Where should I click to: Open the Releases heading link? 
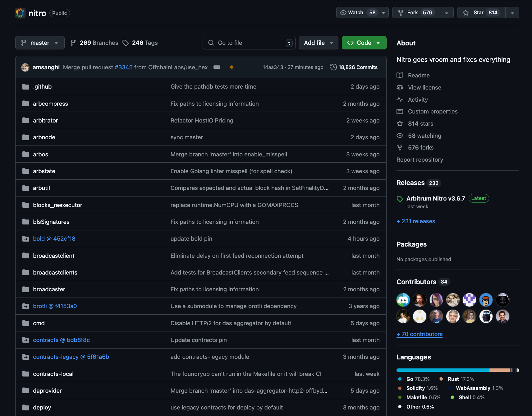click(x=410, y=183)
